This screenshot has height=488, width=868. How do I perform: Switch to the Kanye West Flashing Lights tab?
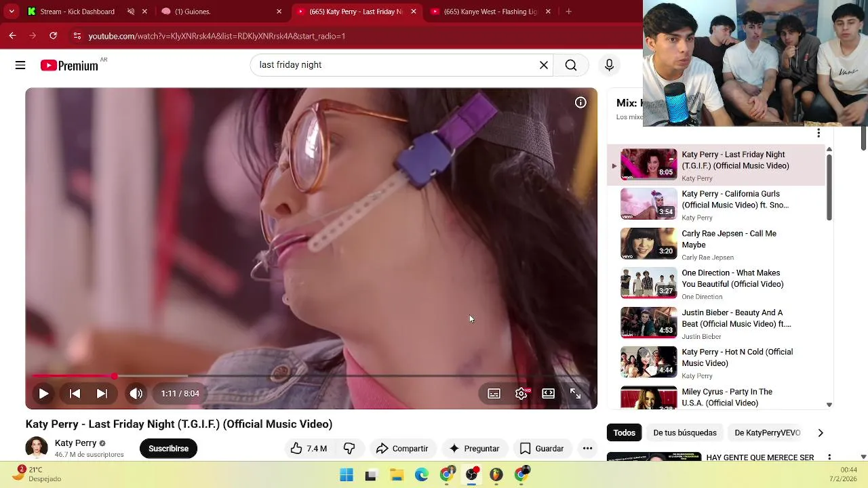490,12
